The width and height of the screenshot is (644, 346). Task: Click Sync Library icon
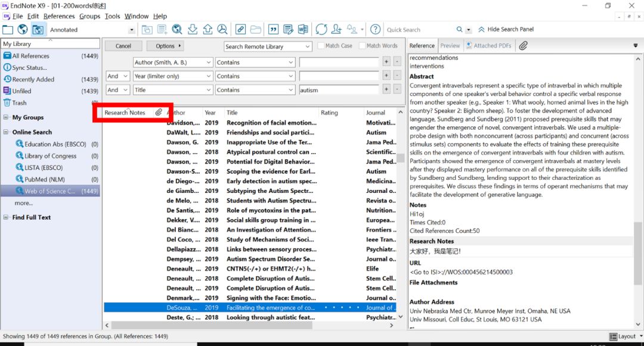click(x=321, y=29)
